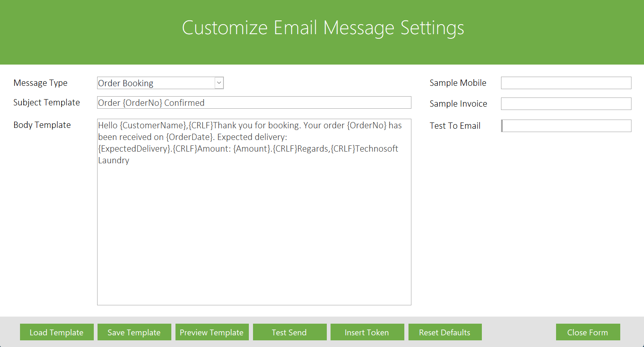Open the Insert Token picker

coord(367,332)
